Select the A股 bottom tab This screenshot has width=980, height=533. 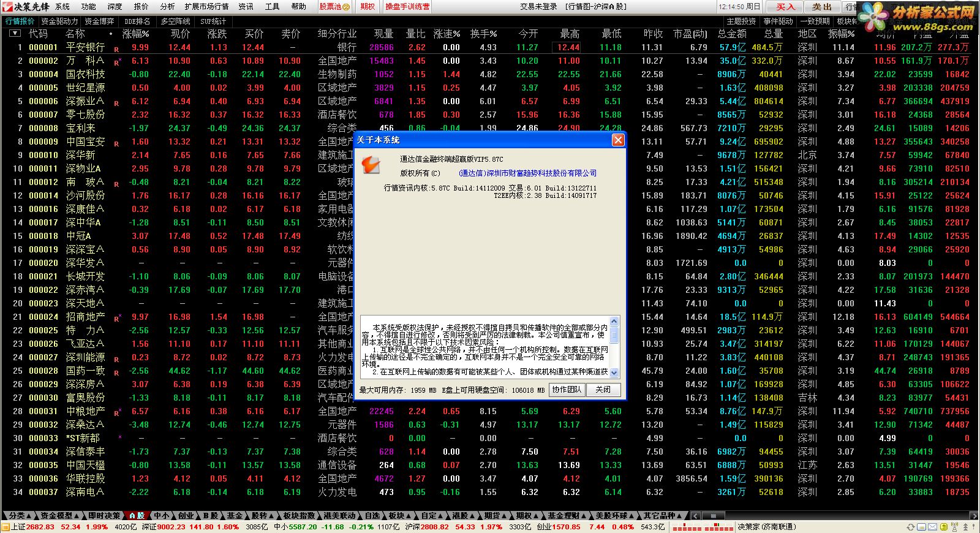point(137,516)
